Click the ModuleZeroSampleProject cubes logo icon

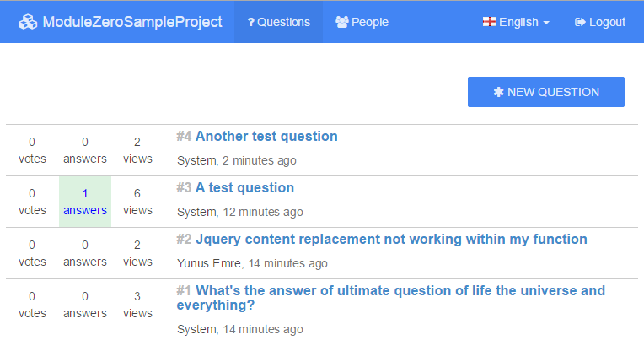[x=28, y=22]
